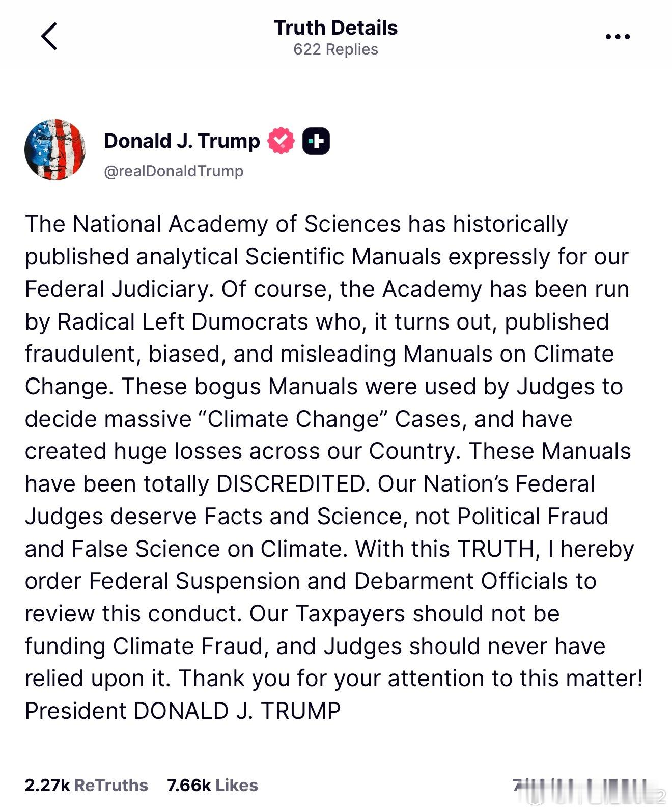This screenshot has width=672, height=812.
Task: Tap the capitalized word TRUTH in post
Action: pyautogui.click(x=495, y=549)
